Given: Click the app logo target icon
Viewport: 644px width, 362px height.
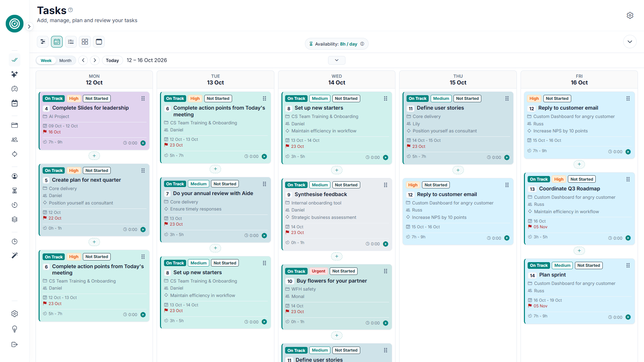Looking at the screenshot, I should coord(14,23).
